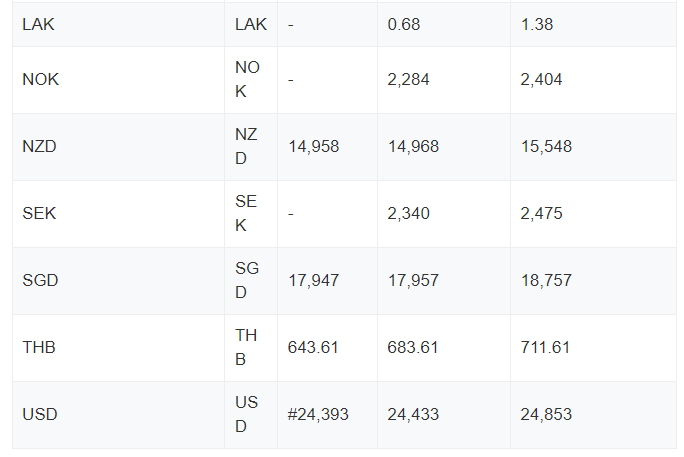Click NZD value 14,958
Viewport: 684px width, 457px height.
tap(314, 147)
